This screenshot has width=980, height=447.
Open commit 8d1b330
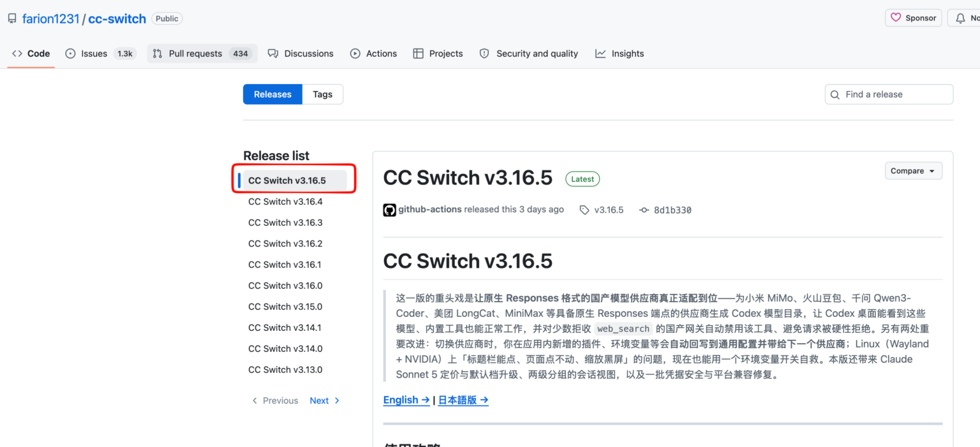pyautogui.click(x=672, y=210)
